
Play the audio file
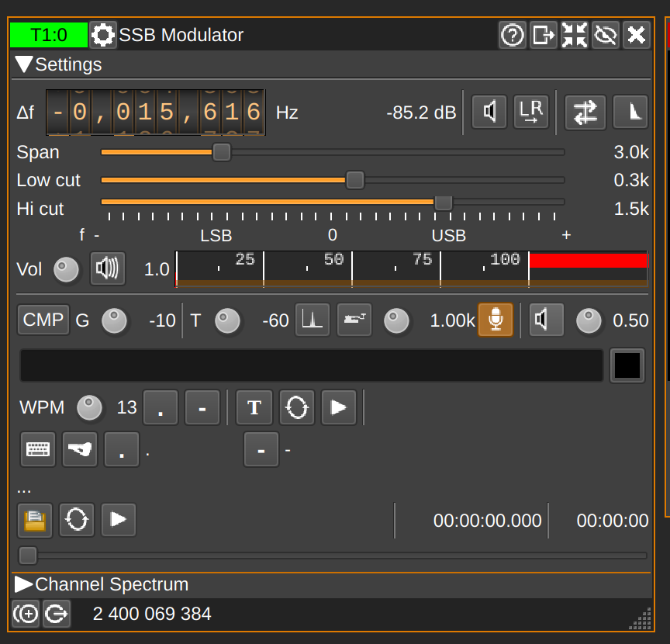tap(118, 520)
